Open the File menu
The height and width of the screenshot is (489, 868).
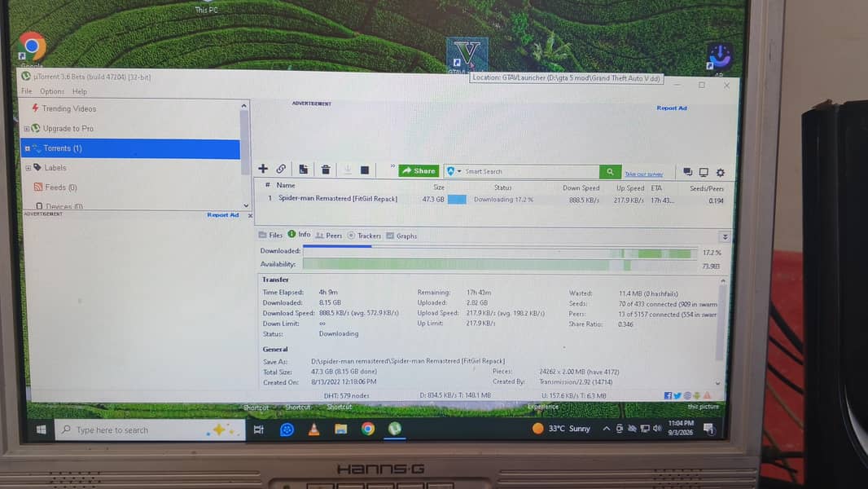click(x=27, y=91)
